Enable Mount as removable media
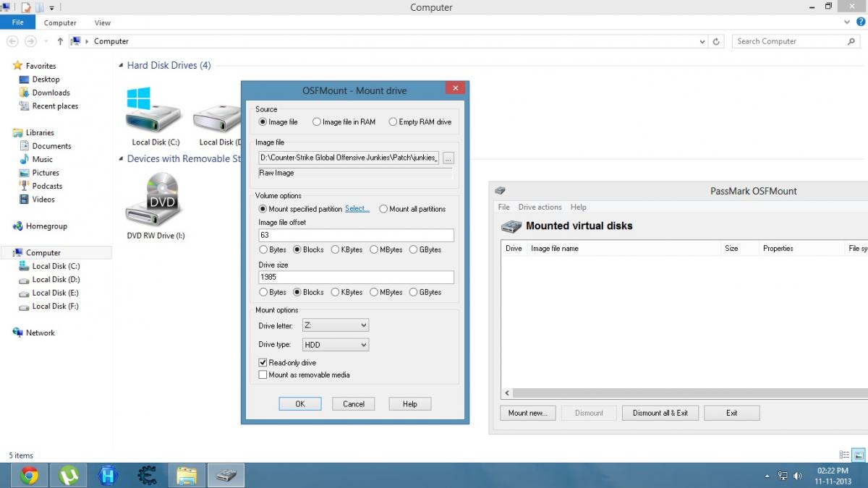Screen dimensions: 868x488 point(263,374)
